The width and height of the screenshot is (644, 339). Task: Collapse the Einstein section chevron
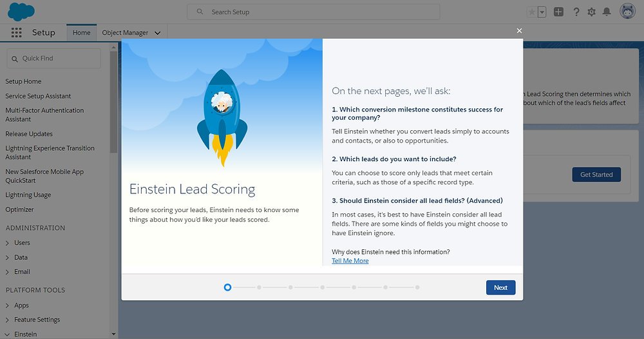[7, 335]
